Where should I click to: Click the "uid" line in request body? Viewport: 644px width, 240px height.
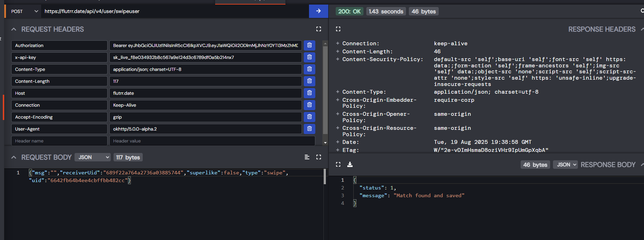(x=80, y=180)
